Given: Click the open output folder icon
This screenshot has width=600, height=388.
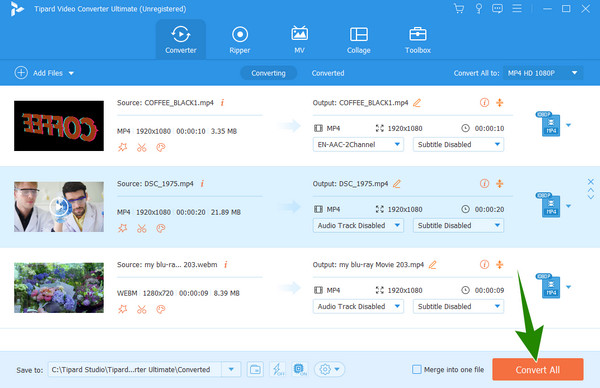Looking at the screenshot, I should (x=255, y=370).
